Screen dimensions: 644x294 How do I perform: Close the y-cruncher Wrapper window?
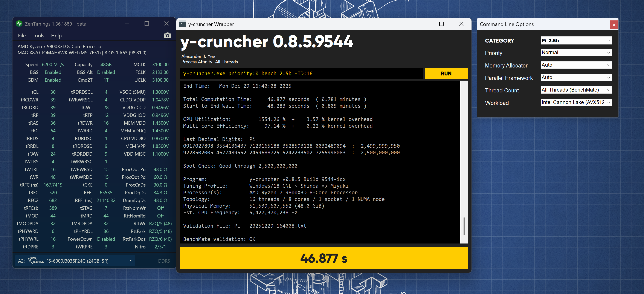(x=461, y=24)
